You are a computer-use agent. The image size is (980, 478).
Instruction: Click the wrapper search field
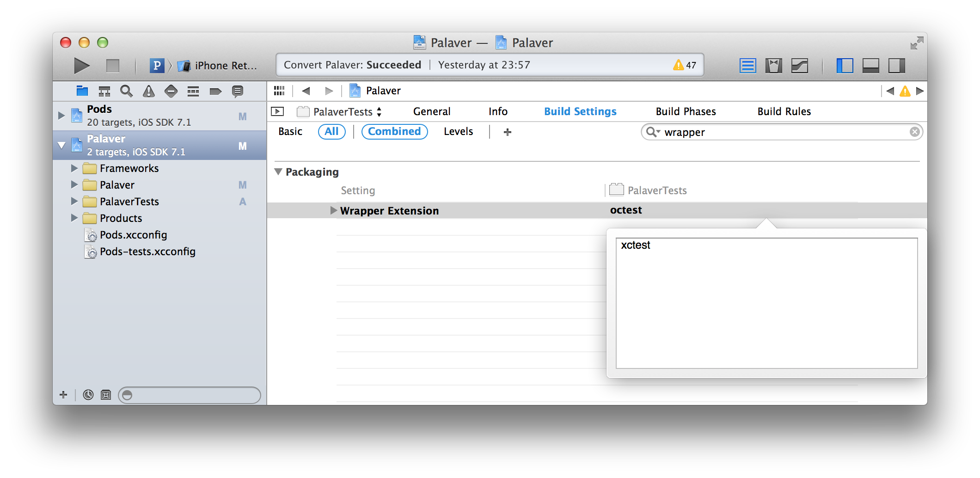click(782, 132)
